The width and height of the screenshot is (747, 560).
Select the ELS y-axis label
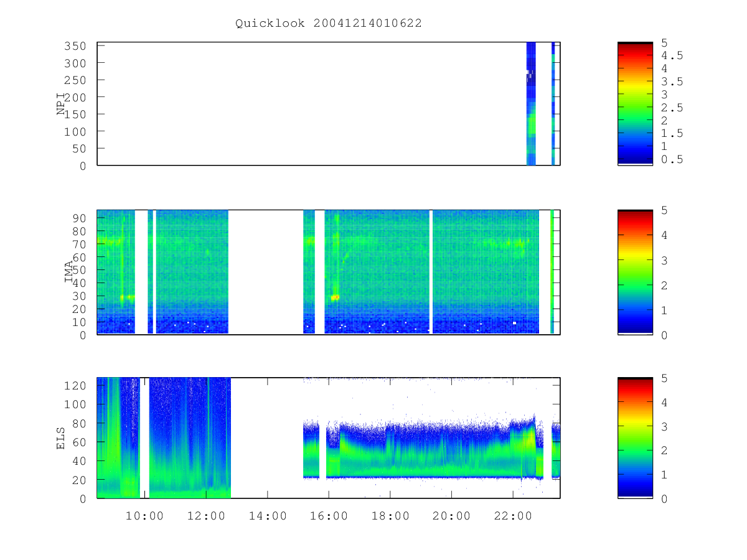61,438
